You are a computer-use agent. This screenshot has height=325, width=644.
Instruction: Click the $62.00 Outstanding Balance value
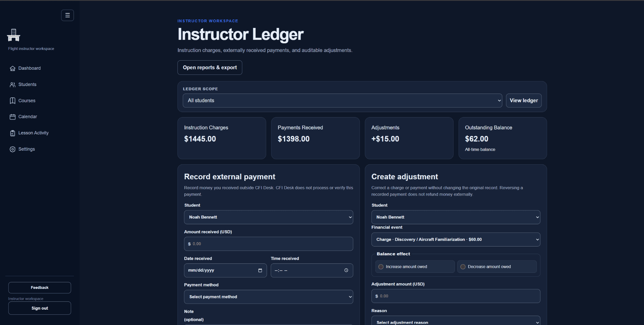click(x=477, y=139)
